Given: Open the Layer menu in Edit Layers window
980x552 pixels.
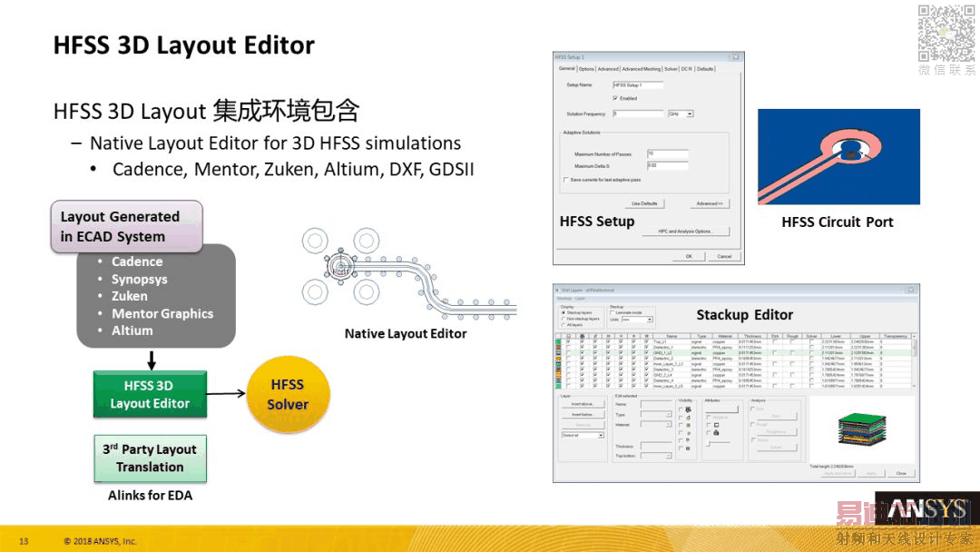Looking at the screenshot, I should [x=580, y=298].
